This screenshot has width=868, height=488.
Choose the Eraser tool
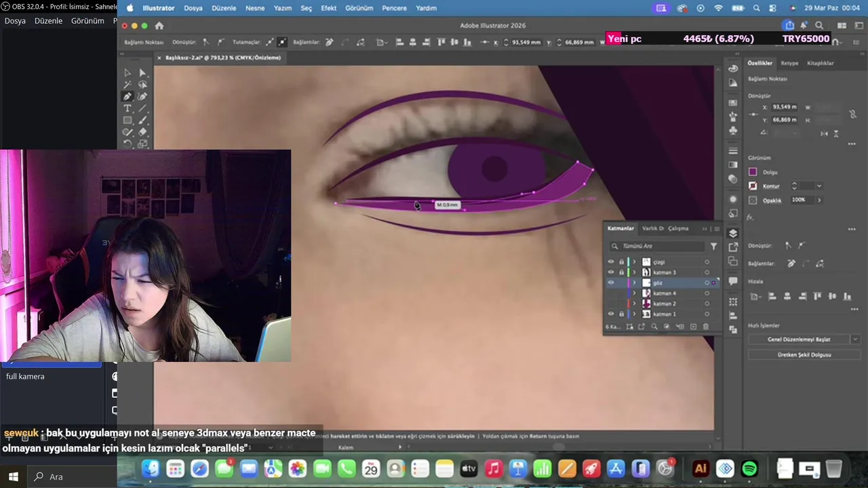click(x=142, y=132)
